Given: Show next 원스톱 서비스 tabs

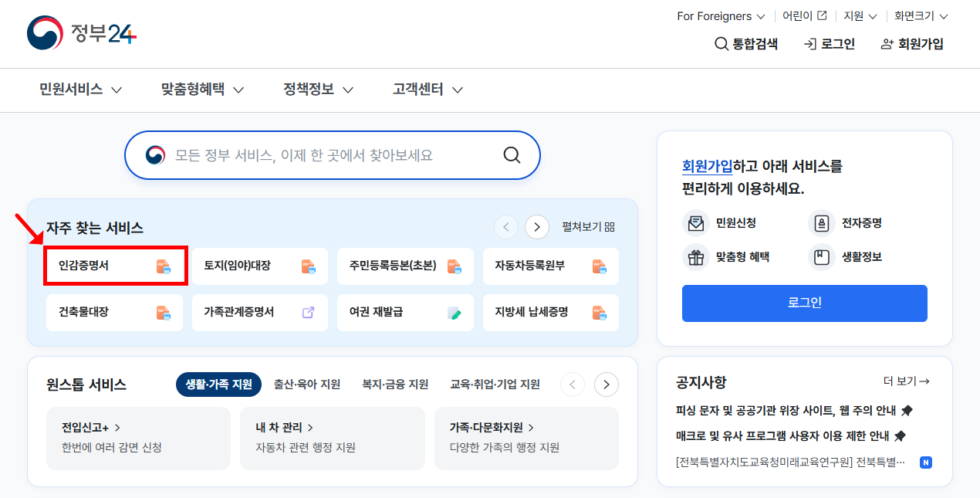Looking at the screenshot, I should coord(607,384).
